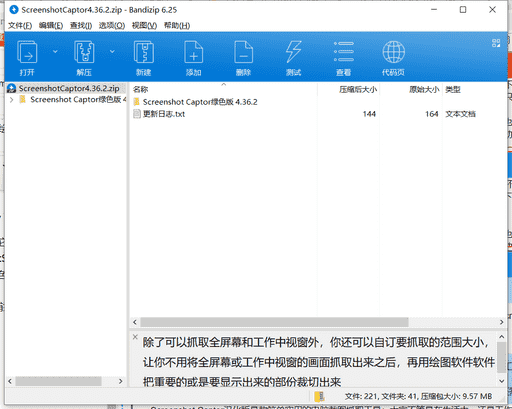Click the comment text starting 除了可以抓取全屏幕

(316, 342)
